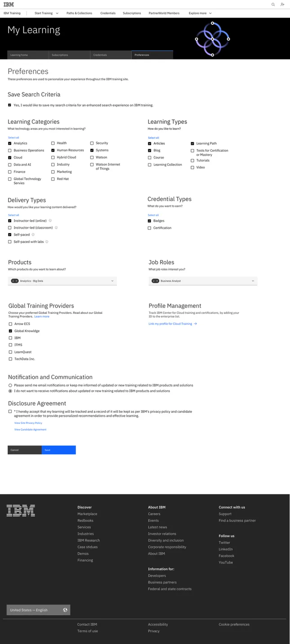Expand the Job Roles Business Analyst dropdown
The image size is (290, 644).
click(x=203, y=281)
